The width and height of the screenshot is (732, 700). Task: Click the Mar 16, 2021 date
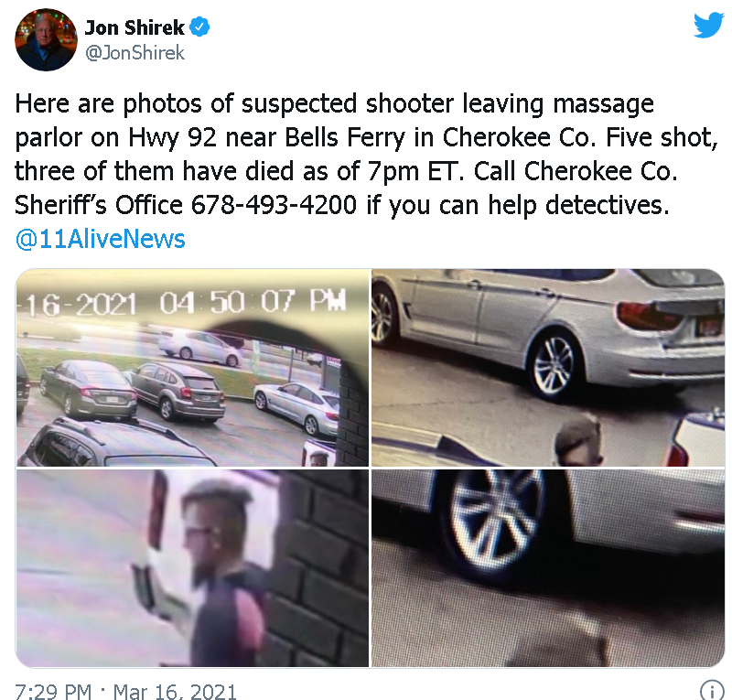[x=175, y=691]
